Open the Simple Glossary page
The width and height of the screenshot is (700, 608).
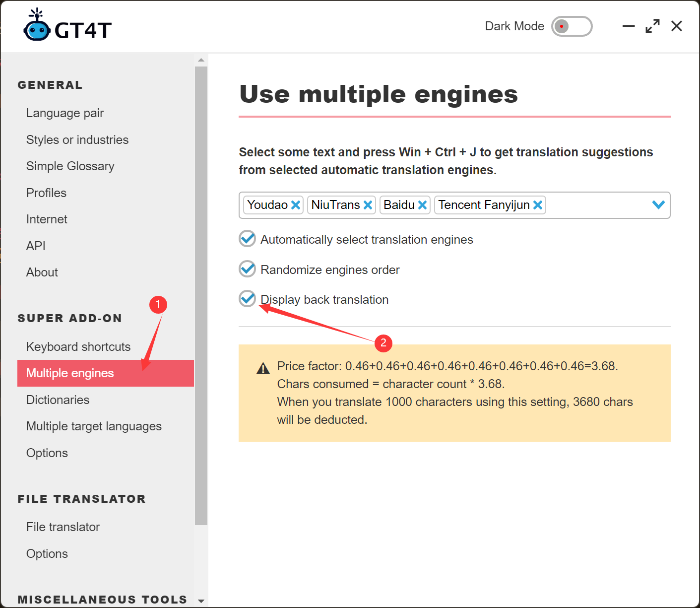70,166
